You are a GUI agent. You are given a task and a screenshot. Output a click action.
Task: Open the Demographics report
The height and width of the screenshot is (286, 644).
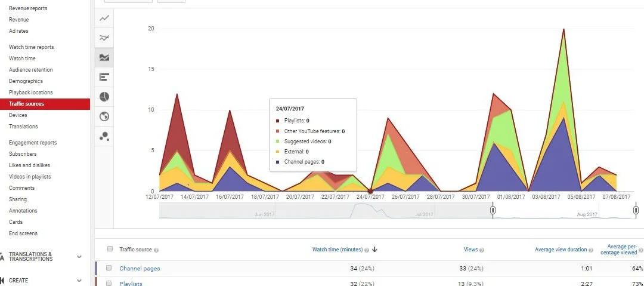(x=26, y=81)
